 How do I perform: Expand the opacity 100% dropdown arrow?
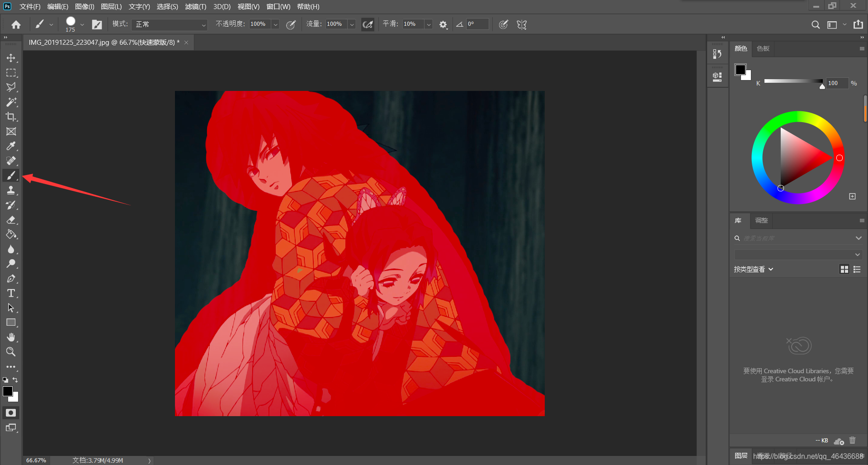275,24
